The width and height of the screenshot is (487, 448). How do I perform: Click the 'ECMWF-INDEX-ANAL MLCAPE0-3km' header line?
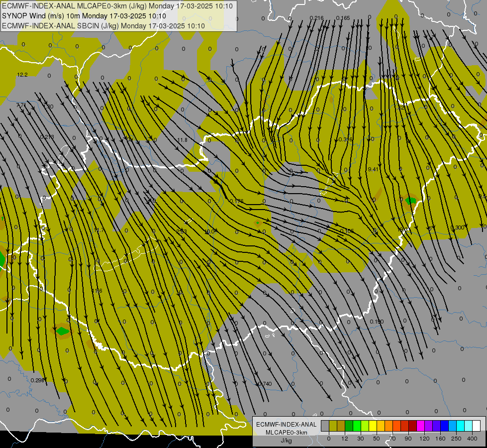(x=117, y=6)
